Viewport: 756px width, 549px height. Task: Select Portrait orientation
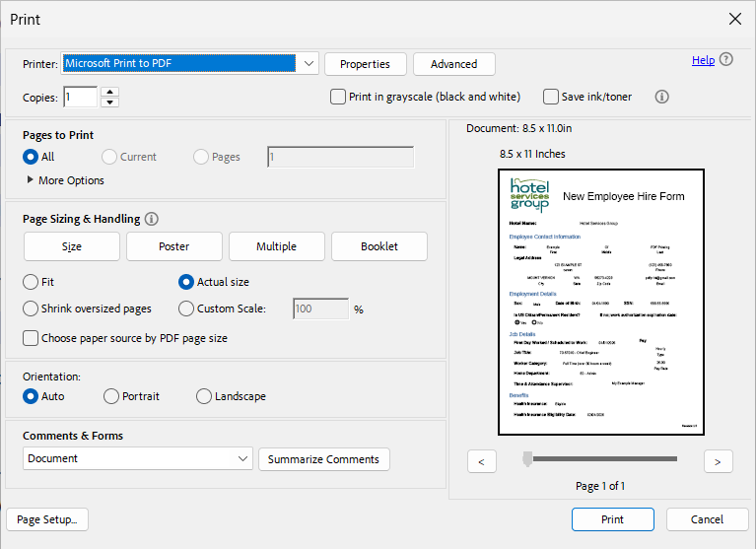(111, 396)
